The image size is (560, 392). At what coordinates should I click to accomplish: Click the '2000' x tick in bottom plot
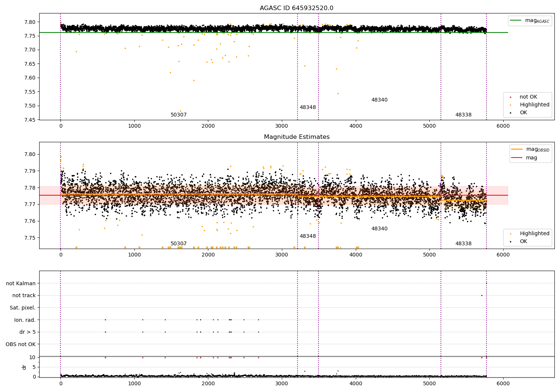click(x=208, y=383)
